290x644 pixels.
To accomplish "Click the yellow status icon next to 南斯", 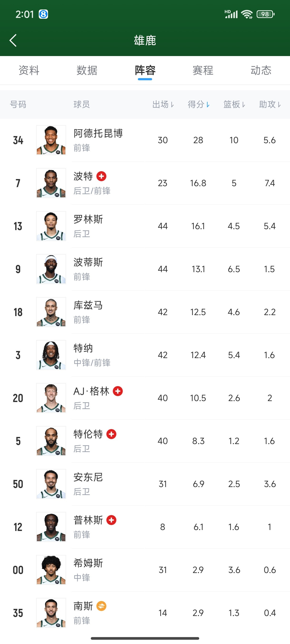I will (102, 606).
